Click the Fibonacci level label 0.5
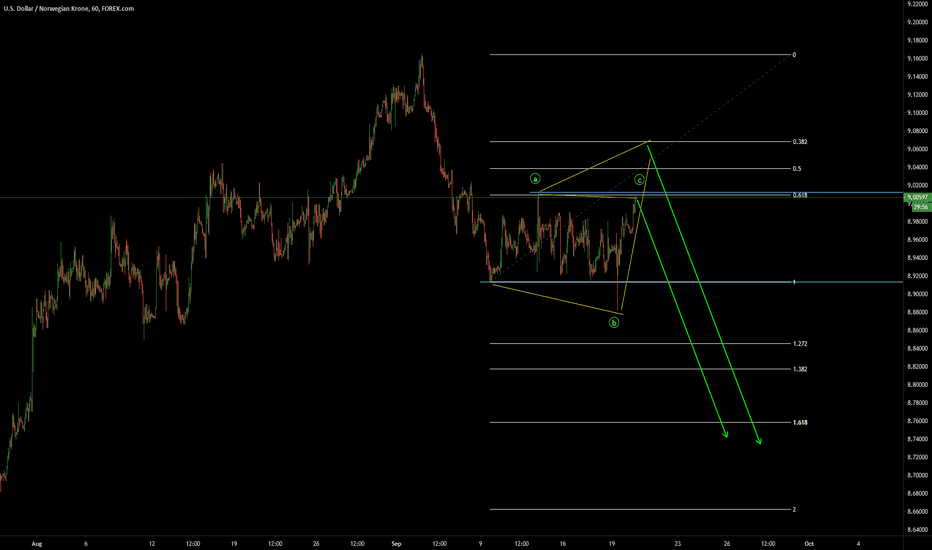Screen dimensions: 932x550 pos(796,168)
